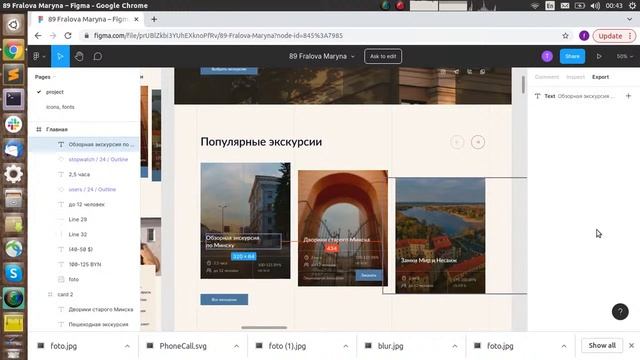Open PhoneCall.svg download options chevron

click(236, 346)
